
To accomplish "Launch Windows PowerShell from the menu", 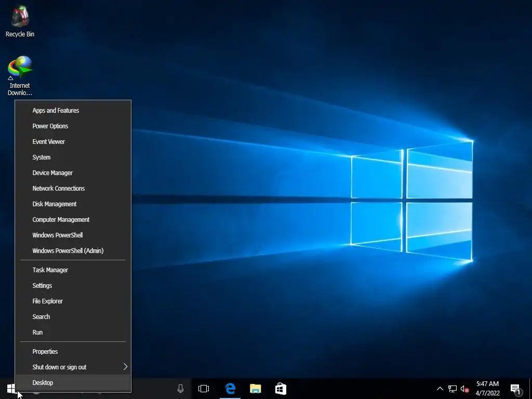I will [73, 235].
